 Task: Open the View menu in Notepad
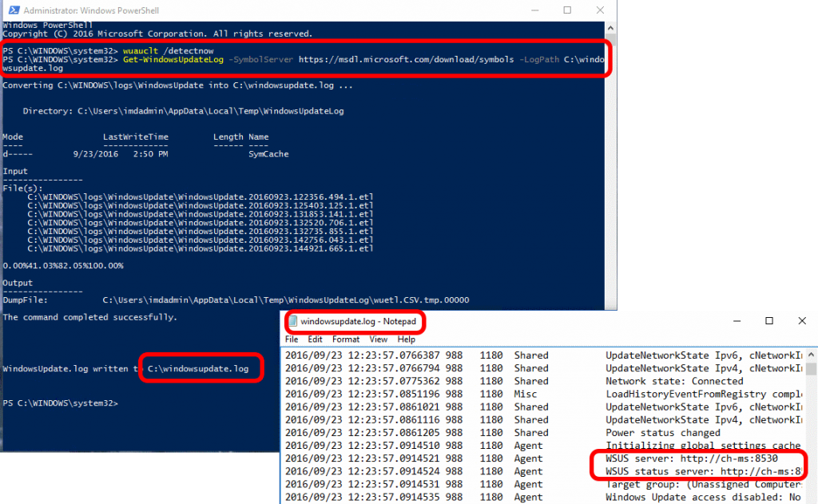click(x=379, y=339)
